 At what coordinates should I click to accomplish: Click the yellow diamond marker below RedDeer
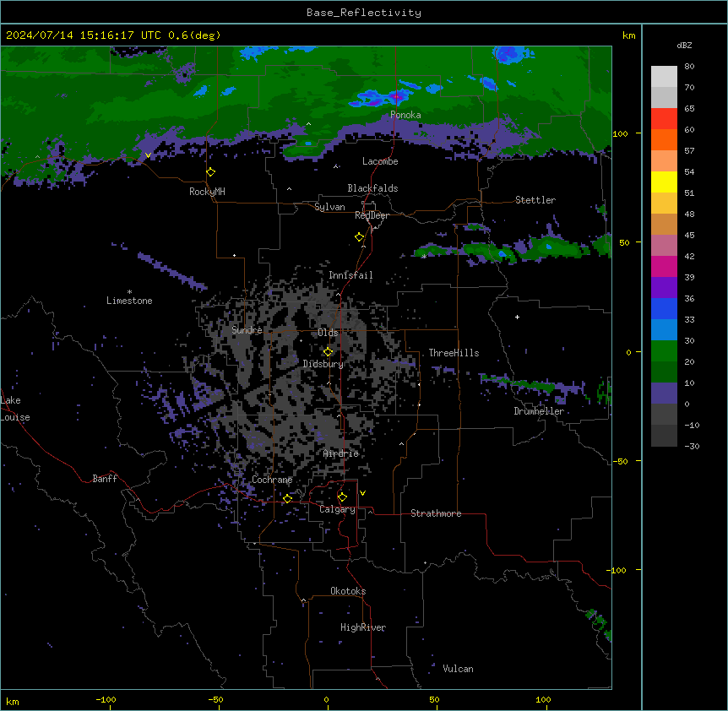[x=359, y=237]
